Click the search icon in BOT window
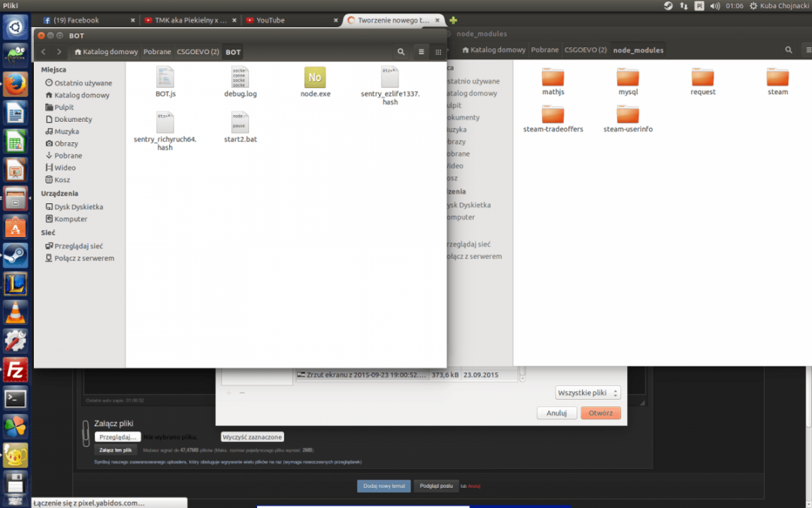This screenshot has width=812, height=508. [401, 52]
